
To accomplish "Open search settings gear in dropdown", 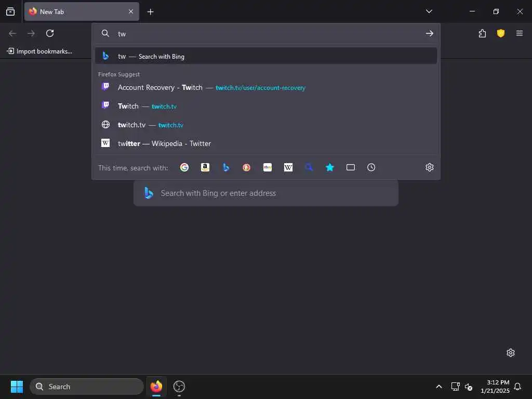I will [430, 167].
